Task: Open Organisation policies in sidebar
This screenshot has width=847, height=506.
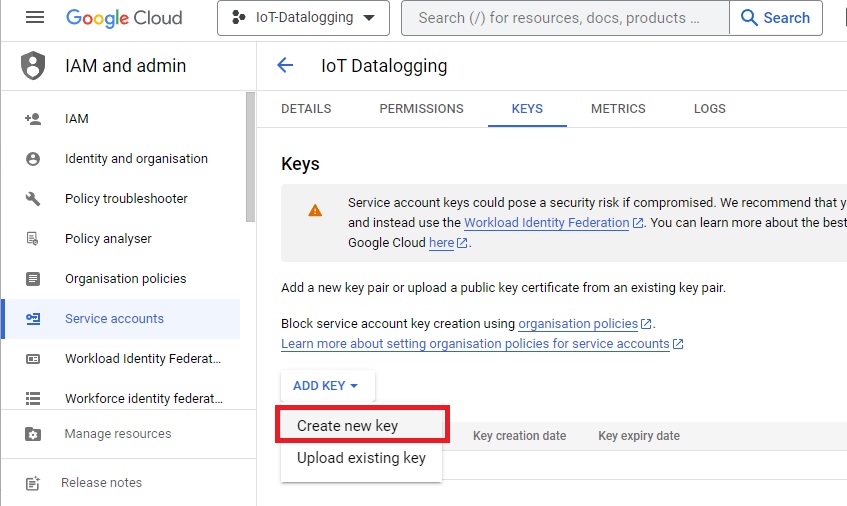Action: tap(121, 279)
